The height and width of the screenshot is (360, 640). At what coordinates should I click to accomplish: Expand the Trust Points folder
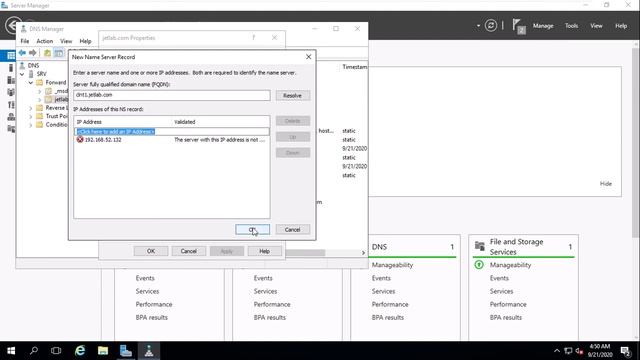[31, 116]
